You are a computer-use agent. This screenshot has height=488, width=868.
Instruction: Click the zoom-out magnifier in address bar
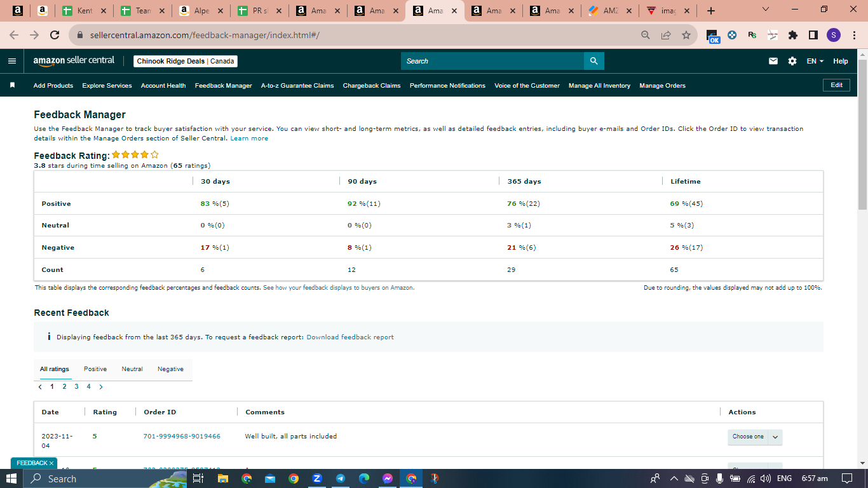click(646, 35)
